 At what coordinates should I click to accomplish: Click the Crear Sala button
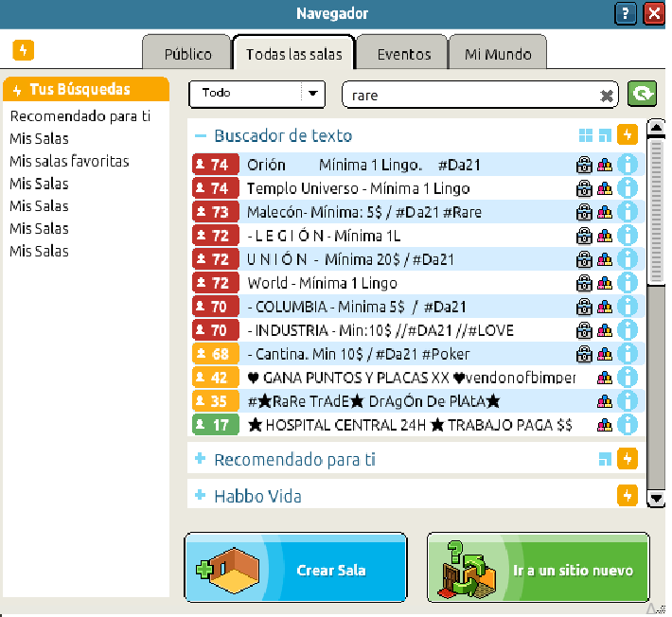pyautogui.click(x=295, y=568)
